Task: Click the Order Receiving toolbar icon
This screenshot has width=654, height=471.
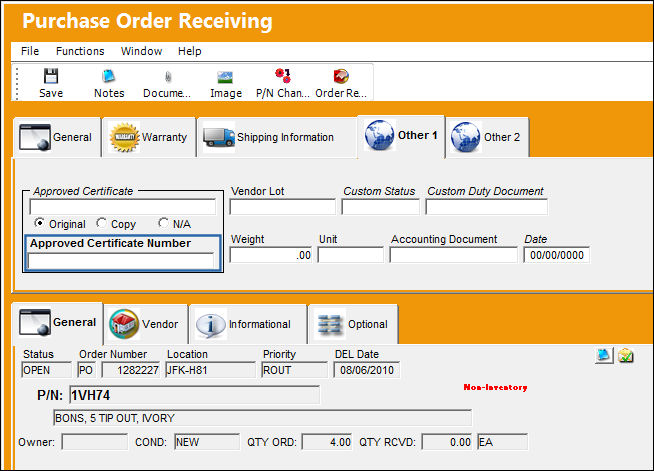Action: [x=341, y=76]
